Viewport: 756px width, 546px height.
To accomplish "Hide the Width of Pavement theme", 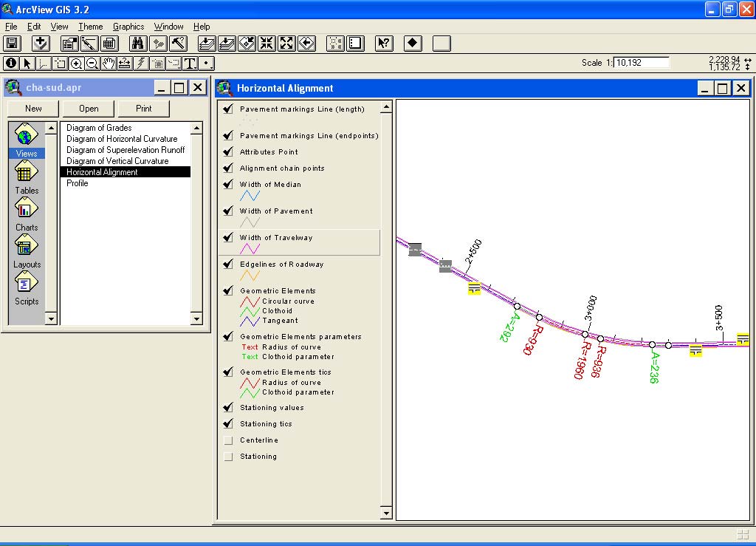I will [x=229, y=211].
